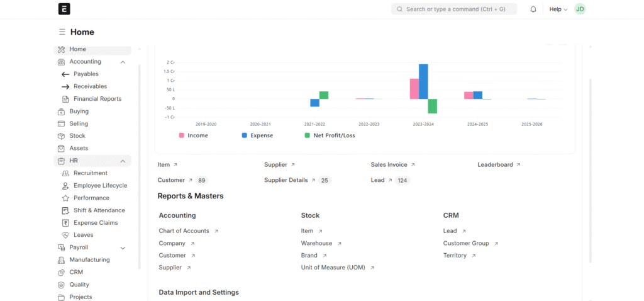644x301 pixels.
Task: Click the Employee Lifecycle icon
Action: [65, 186]
